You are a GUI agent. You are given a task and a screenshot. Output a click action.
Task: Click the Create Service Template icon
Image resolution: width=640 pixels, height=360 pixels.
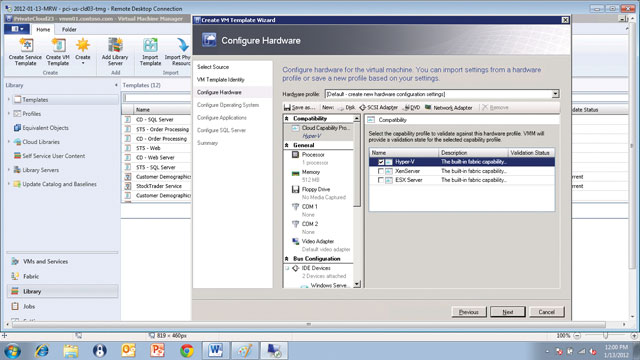[x=25, y=52]
